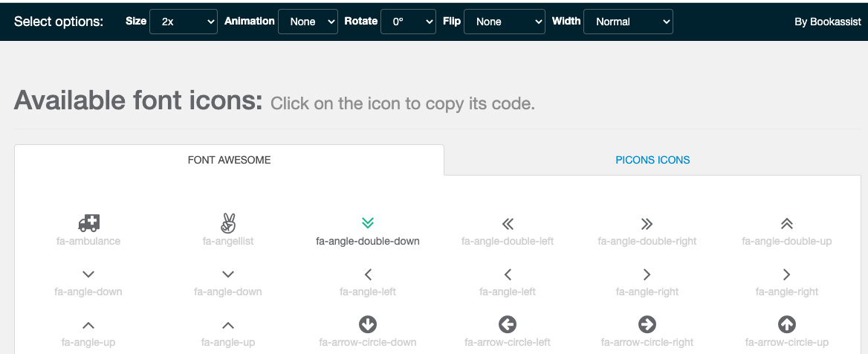
Task: Click the fa-angle-right icon beneath fa-angle-double-up
Action: tap(786, 274)
